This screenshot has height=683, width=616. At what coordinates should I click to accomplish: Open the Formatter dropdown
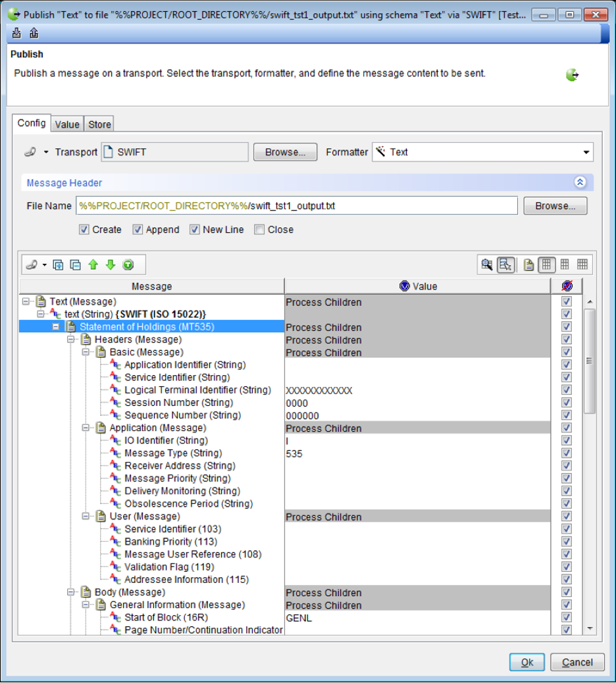click(x=586, y=152)
